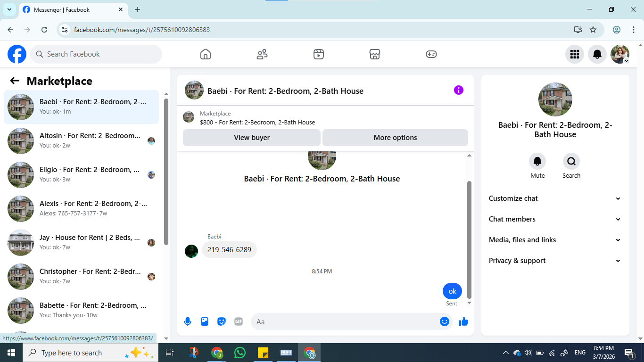The image size is (644, 362).
Task: View site information icon
Action: (x=65, y=30)
